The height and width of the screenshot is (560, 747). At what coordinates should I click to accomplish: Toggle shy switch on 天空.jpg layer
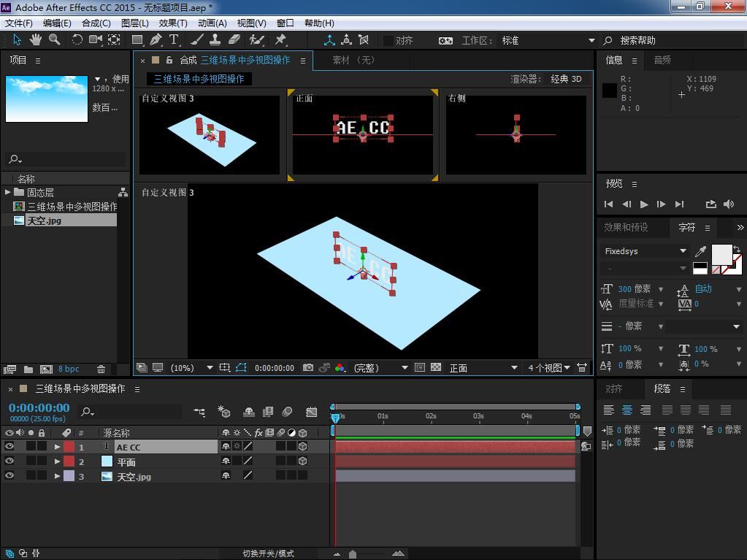coord(226,475)
